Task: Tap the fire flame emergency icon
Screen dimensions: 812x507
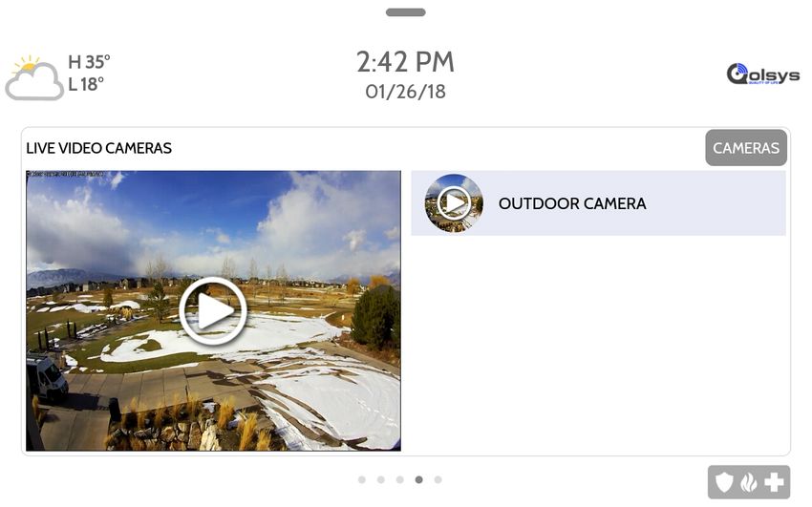Action: click(x=748, y=483)
